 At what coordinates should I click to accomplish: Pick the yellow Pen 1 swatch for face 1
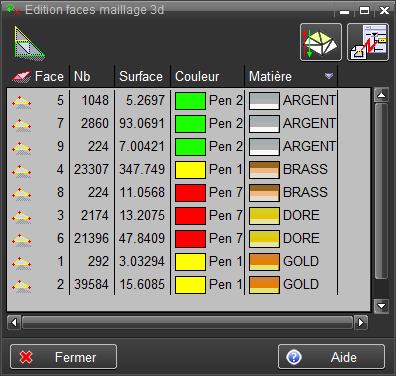coord(190,262)
